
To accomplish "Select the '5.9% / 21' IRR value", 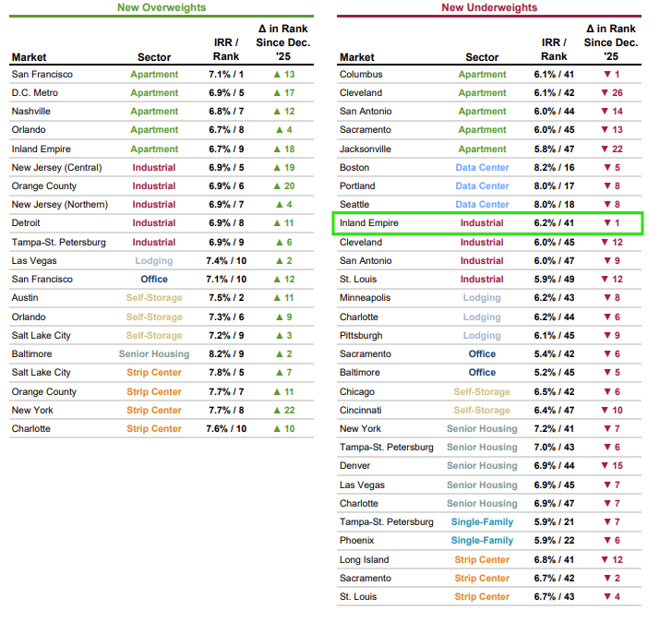I will (554, 521).
